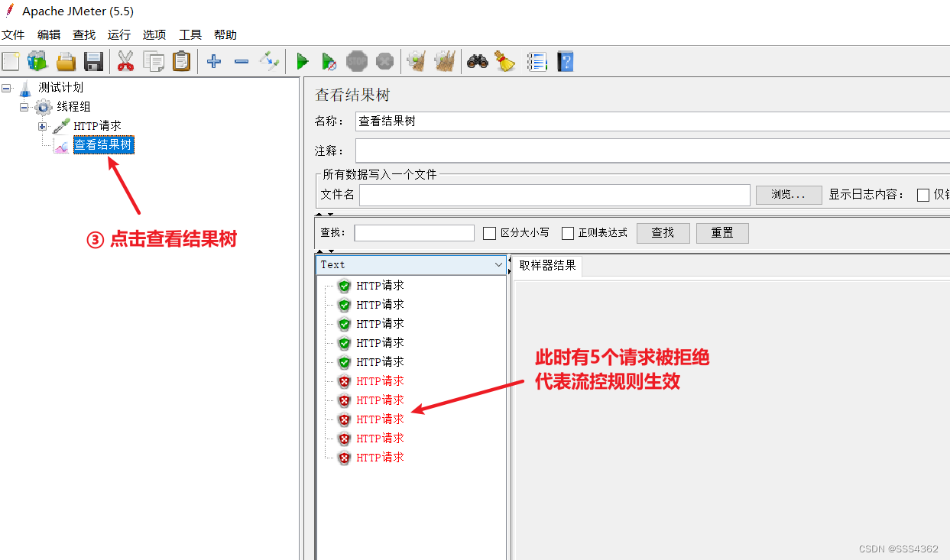Click the 线程组 gear icon
950x560 pixels.
(44, 107)
